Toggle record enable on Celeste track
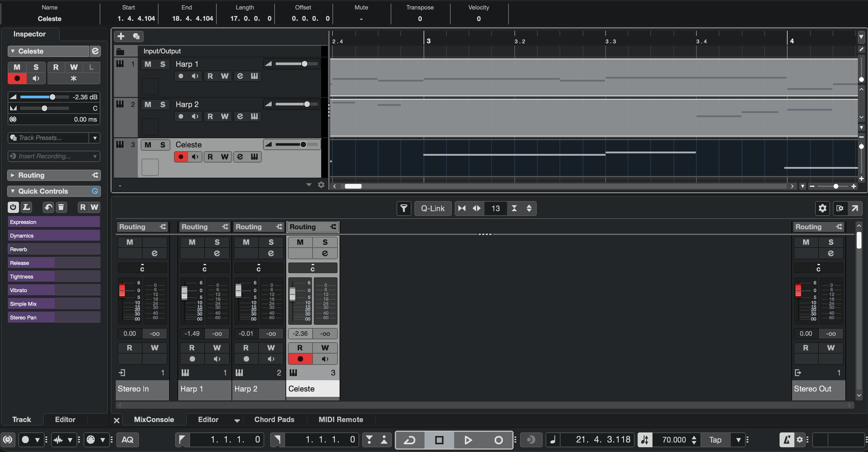This screenshot has height=452, width=868. tap(181, 157)
